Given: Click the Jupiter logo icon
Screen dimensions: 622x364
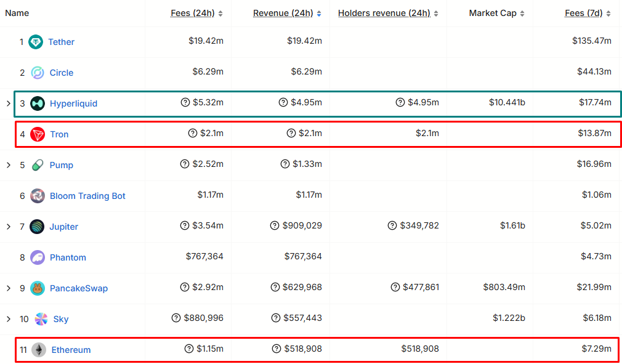Looking at the screenshot, I should [37, 227].
